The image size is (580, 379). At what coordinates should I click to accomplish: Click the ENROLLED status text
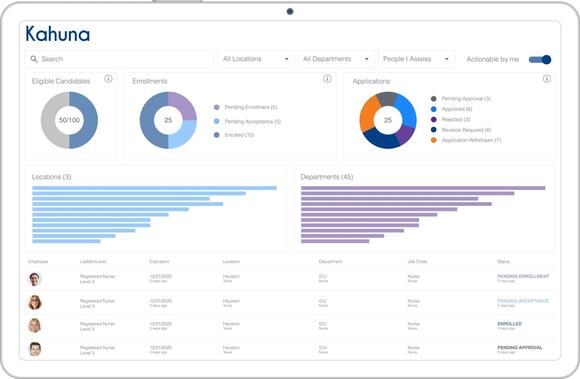click(509, 324)
